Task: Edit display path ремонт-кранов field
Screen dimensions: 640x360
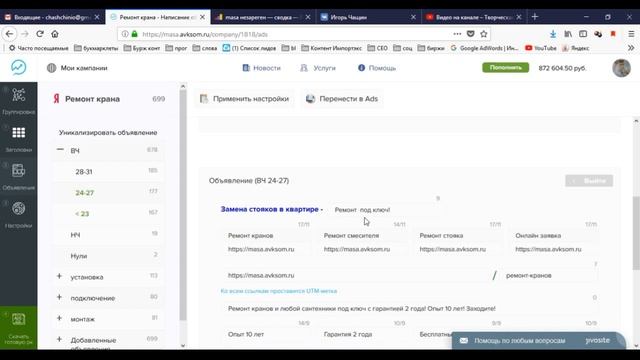Action: click(549, 276)
